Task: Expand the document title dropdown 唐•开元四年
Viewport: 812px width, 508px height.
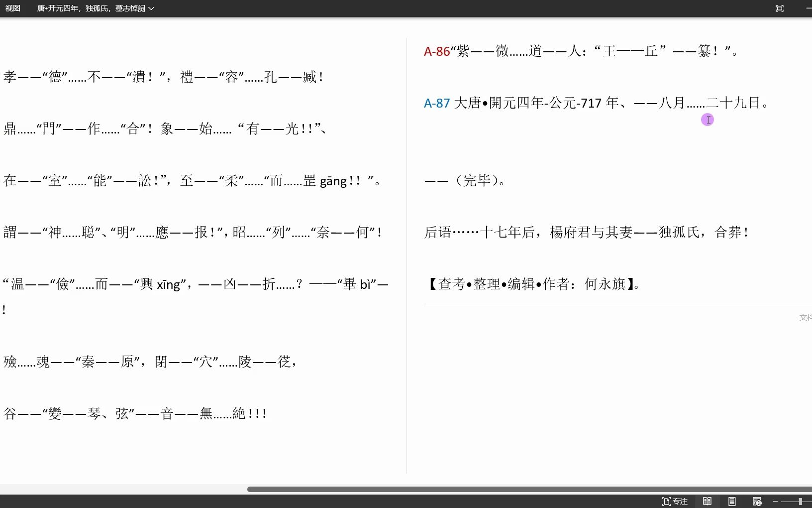Action: pyautogui.click(x=96, y=8)
